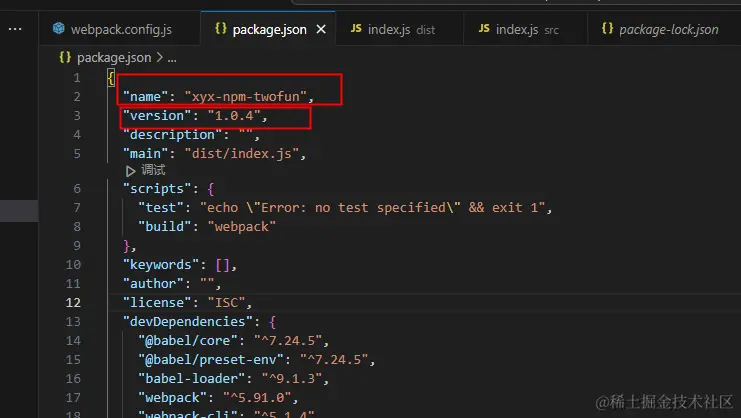Screen dimensions: 741x418
Task: Click the "webpack" dependency key on line 17
Action: (x=176, y=398)
